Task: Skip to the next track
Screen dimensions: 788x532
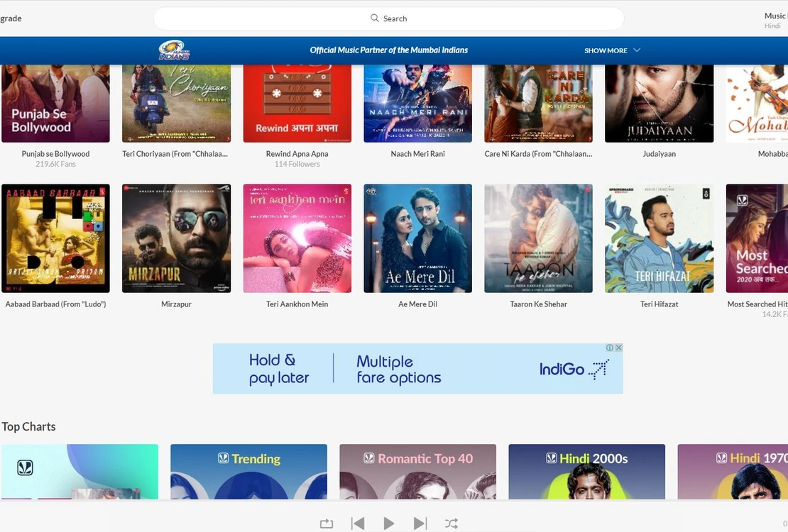Action: click(420, 523)
